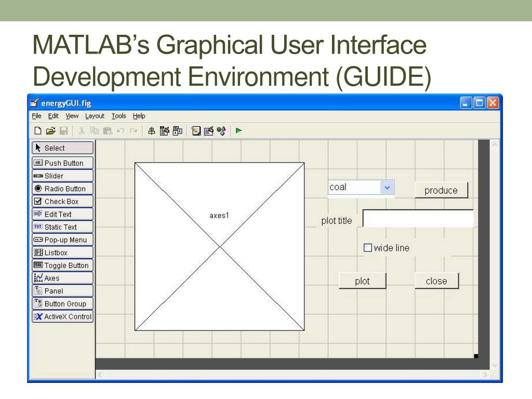
Task: Click the Copy toolbar icon
Action: (95, 131)
